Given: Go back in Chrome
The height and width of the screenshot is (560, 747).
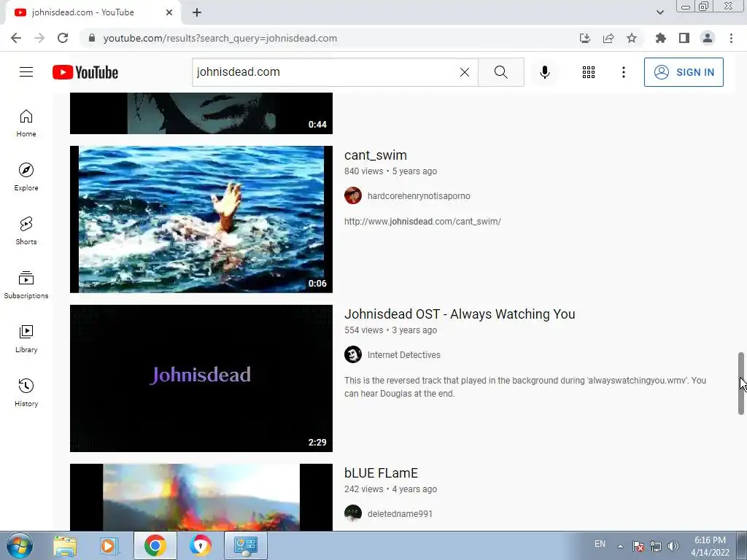Looking at the screenshot, I should pos(16,38).
